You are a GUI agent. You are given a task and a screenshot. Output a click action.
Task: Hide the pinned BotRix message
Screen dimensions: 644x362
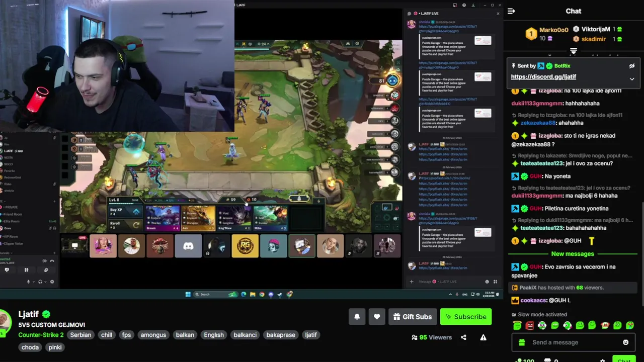point(632,66)
